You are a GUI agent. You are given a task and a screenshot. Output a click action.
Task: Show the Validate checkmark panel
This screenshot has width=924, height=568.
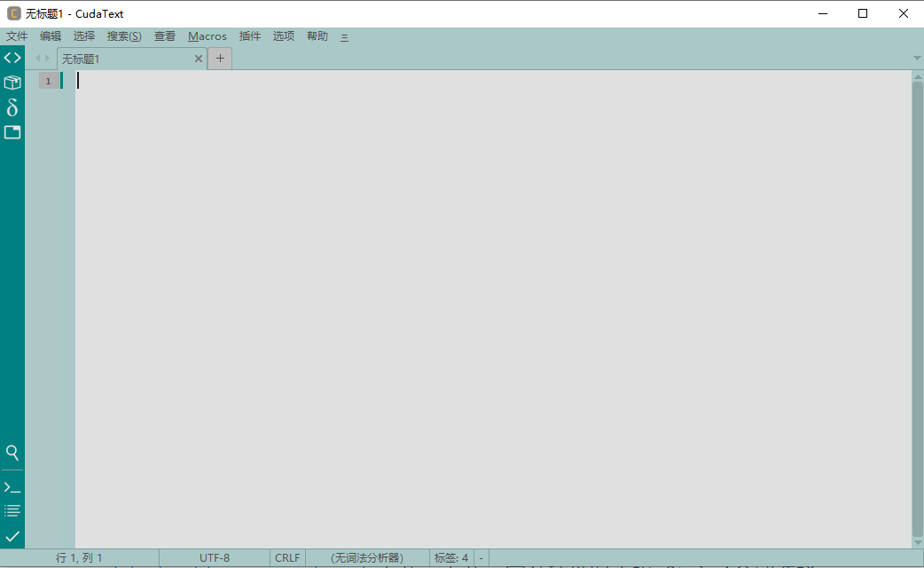12,536
